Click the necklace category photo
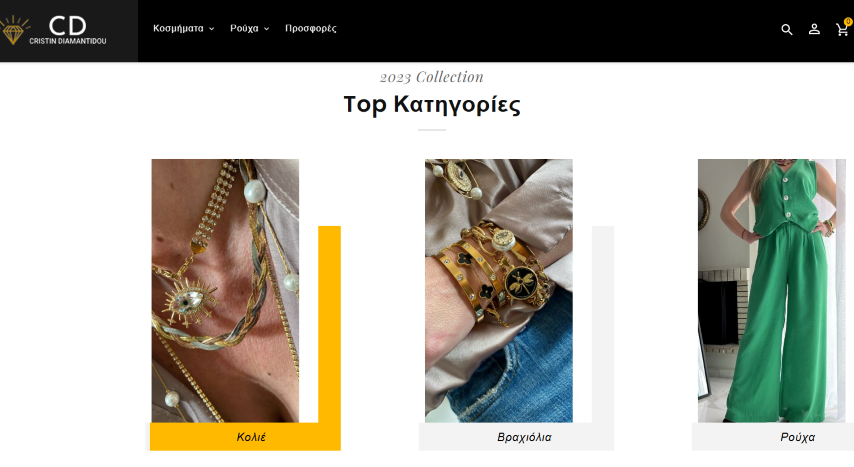 [225, 290]
